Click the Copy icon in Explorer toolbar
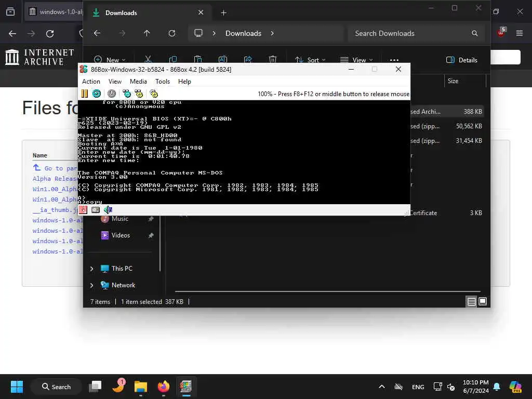Screen dimensions: 532x399 [172, 59]
